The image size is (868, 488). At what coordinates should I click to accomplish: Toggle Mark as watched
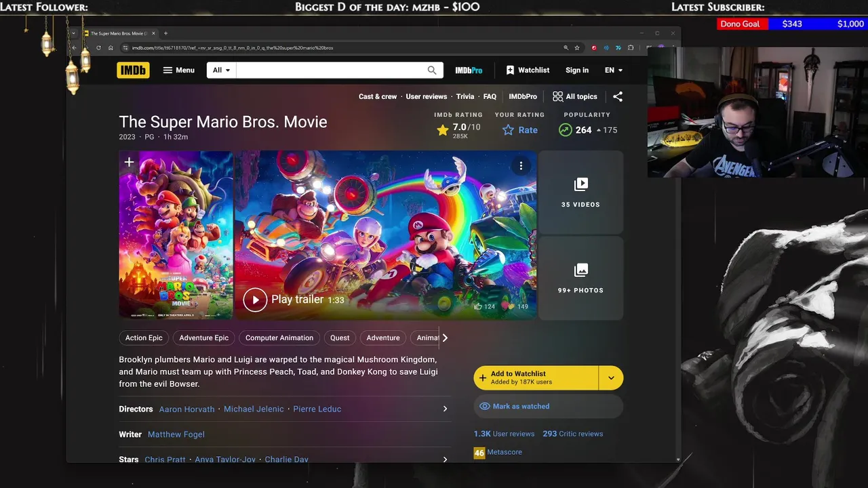point(548,406)
